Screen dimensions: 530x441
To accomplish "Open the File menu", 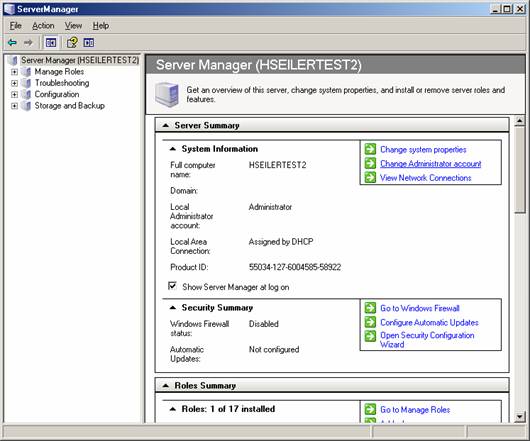I will pos(16,26).
